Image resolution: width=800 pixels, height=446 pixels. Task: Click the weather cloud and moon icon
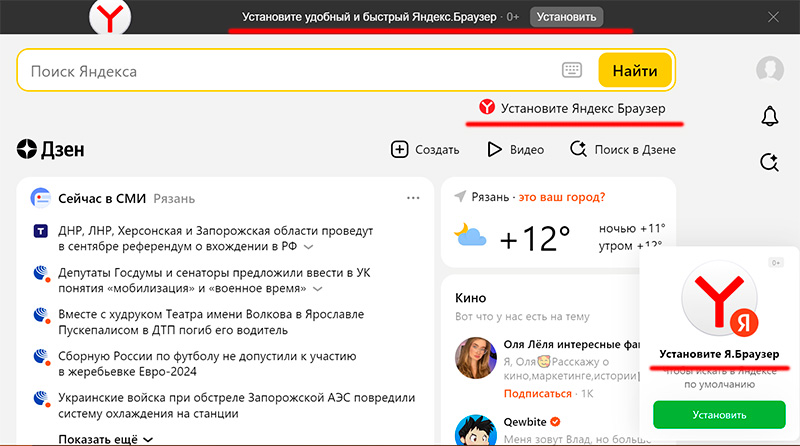[x=470, y=236]
